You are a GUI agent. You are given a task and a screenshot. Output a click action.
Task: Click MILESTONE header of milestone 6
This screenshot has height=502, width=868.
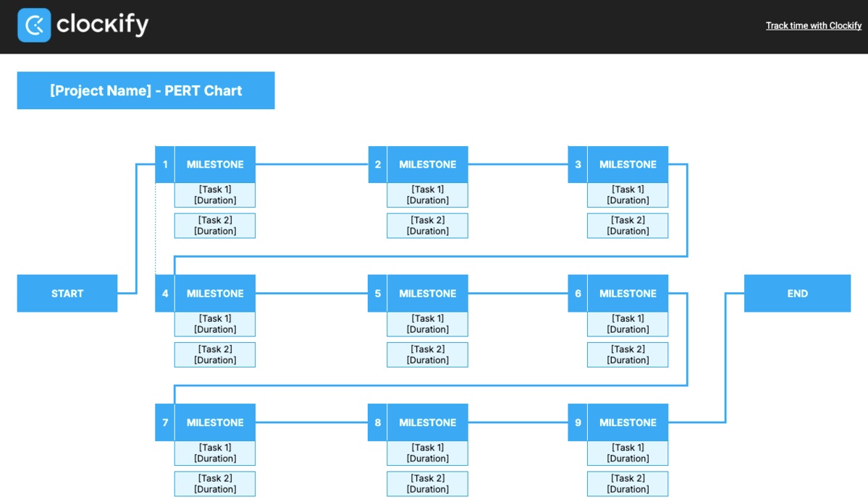tap(628, 294)
